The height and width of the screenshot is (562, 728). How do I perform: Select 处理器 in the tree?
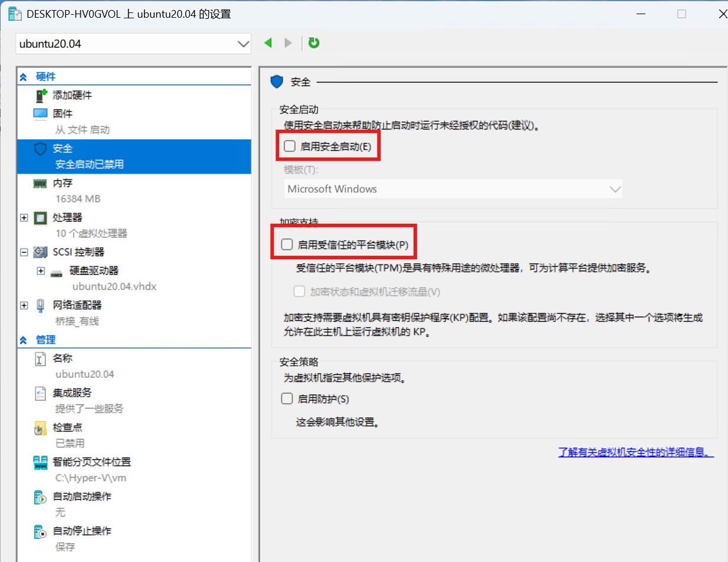click(67, 218)
